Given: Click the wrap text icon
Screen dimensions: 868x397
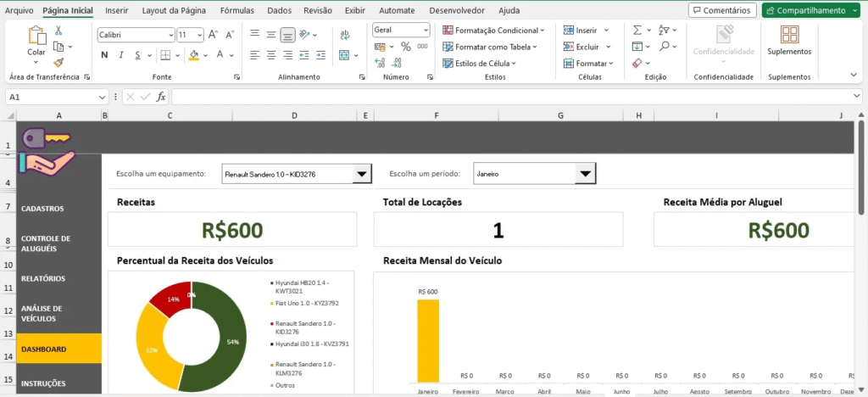Looking at the screenshot, I should tap(345, 36).
